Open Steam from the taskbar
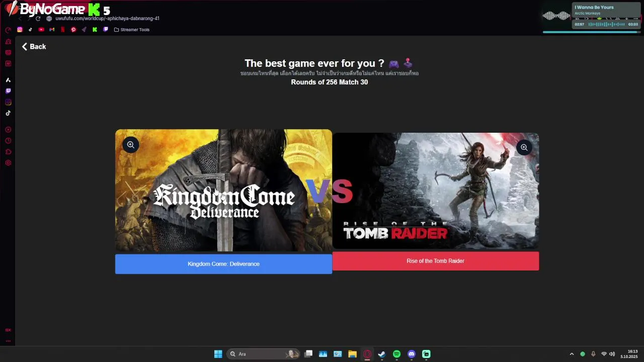This screenshot has width=644, height=362. pyautogui.click(x=382, y=354)
